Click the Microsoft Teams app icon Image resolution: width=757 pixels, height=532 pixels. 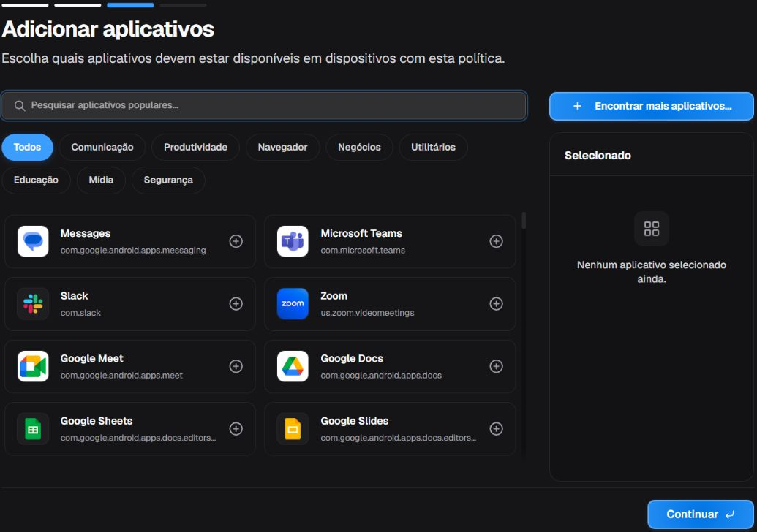pyautogui.click(x=293, y=241)
